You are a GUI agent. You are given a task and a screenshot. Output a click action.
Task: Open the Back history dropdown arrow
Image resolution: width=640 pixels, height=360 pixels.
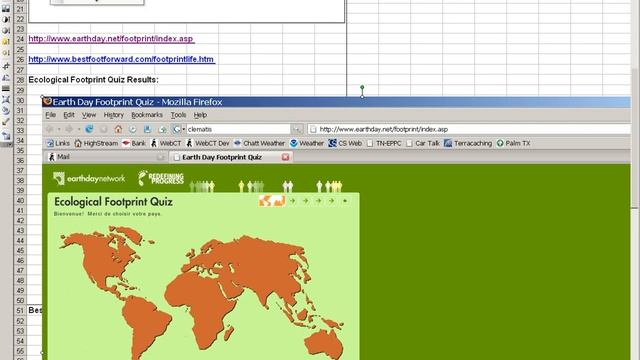(x=59, y=129)
